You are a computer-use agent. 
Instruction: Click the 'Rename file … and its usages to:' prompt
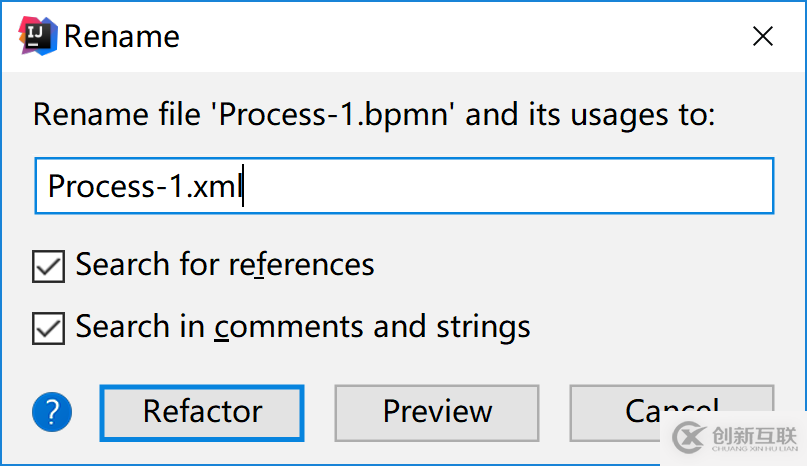coord(374,114)
